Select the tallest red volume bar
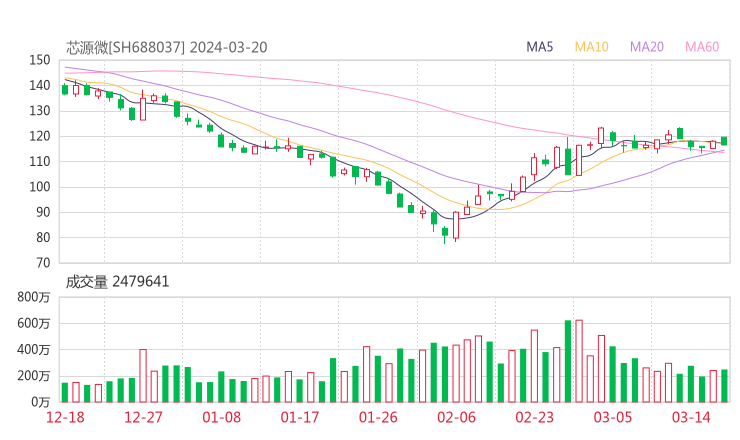The width and height of the screenshot is (740, 440). point(579,361)
